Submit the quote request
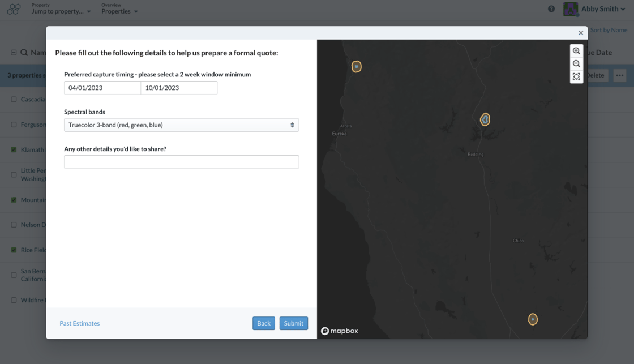The width and height of the screenshot is (634, 364). click(x=294, y=323)
